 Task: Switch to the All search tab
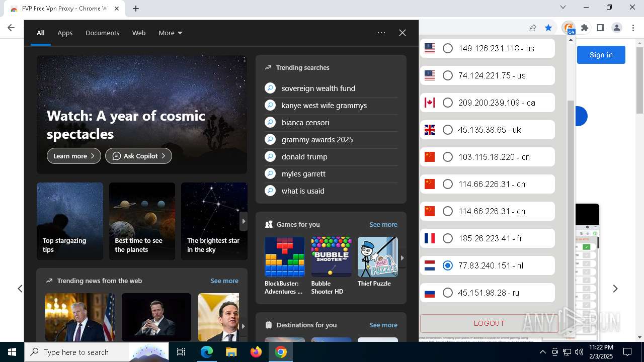tap(41, 33)
